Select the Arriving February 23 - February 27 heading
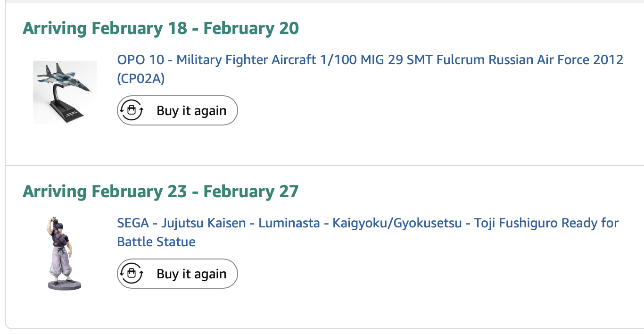644x334 pixels. [161, 192]
